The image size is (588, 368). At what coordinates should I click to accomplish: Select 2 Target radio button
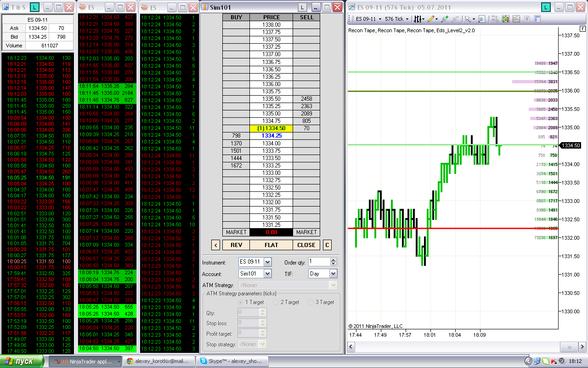[x=276, y=302]
